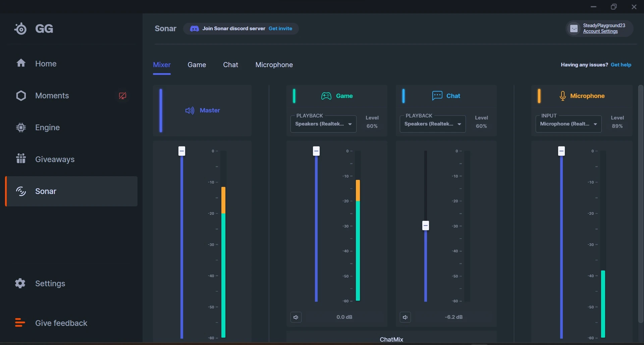The width and height of the screenshot is (644, 345).
Task: Click the Giveaways gift icon
Action: (21, 158)
